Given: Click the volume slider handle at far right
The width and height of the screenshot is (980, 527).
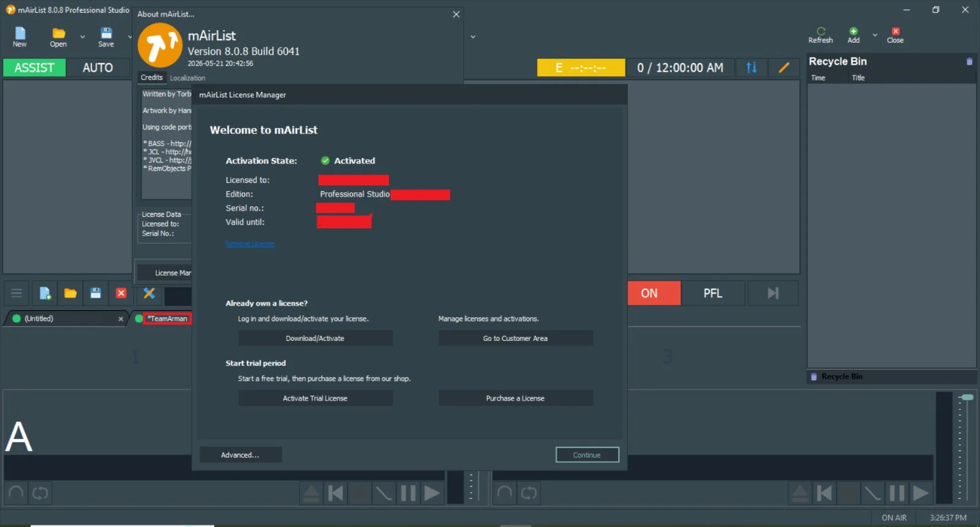Looking at the screenshot, I should (x=967, y=398).
